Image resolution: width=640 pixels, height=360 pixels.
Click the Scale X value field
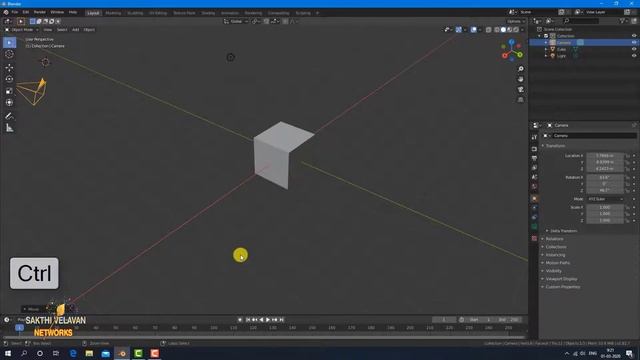coord(605,207)
